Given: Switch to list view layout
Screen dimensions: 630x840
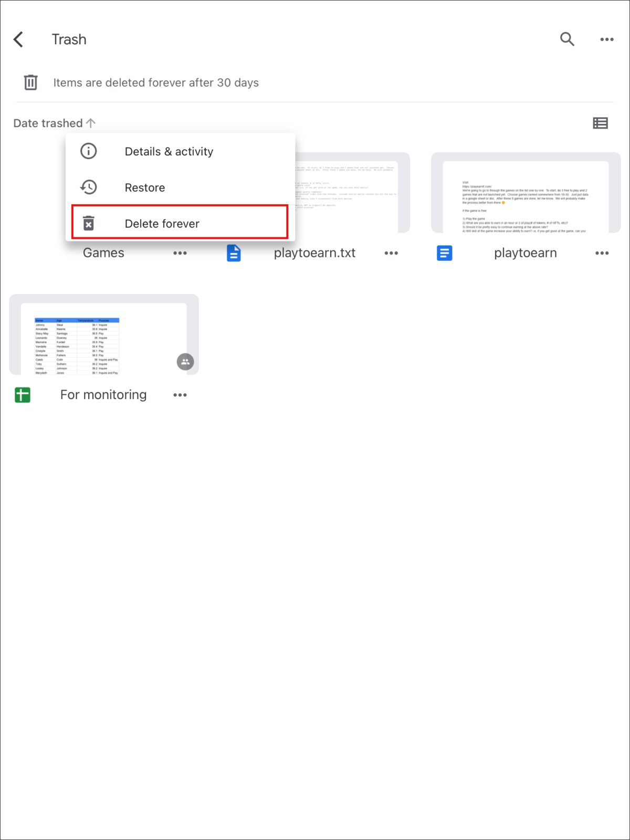Looking at the screenshot, I should [x=600, y=123].
